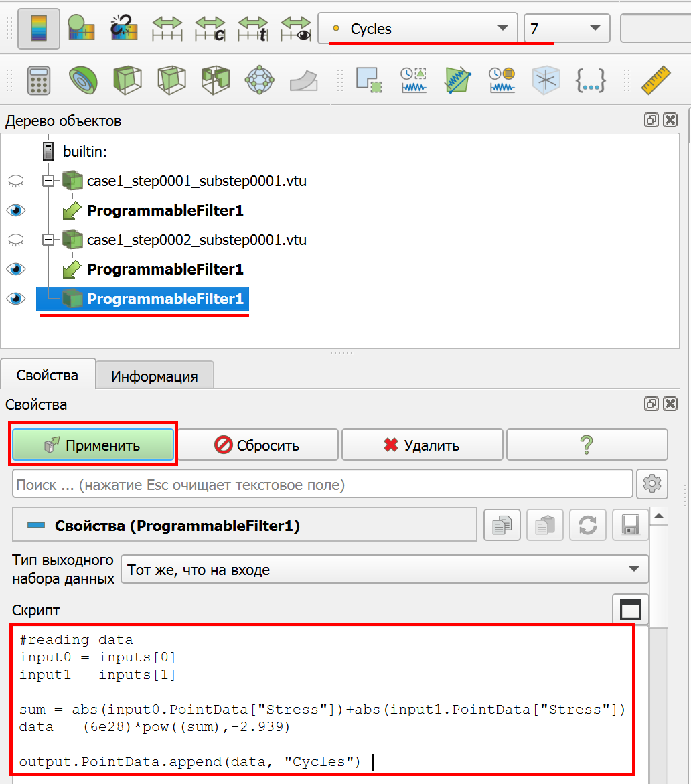Image resolution: width=691 pixels, height=784 pixels.
Task: Hide the highlighted ProgrammableFilter1 output
Action: [x=16, y=299]
